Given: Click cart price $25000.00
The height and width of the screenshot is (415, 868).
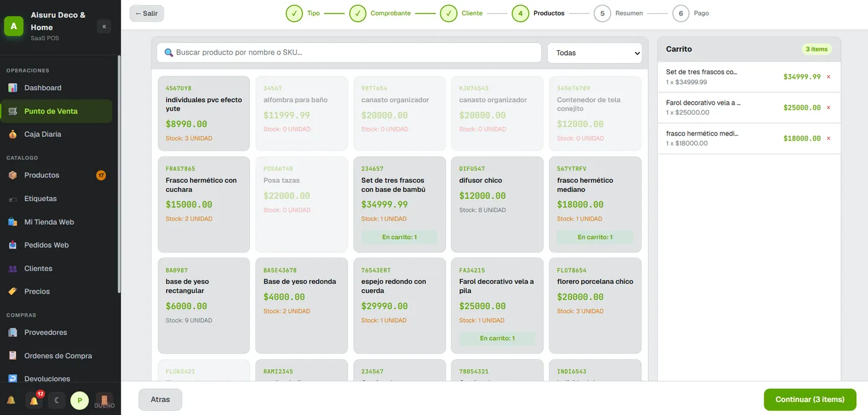Looking at the screenshot, I should pyautogui.click(x=802, y=108).
